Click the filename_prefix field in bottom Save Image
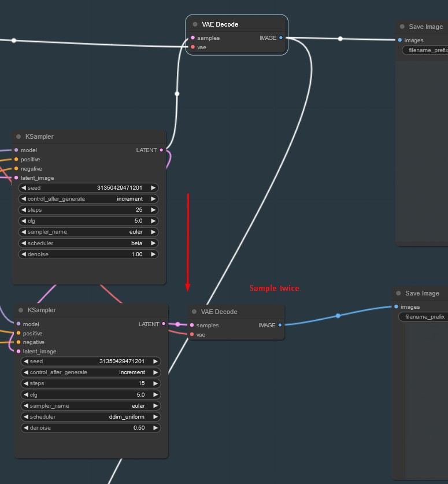The width and height of the screenshot is (448, 484). point(423,317)
